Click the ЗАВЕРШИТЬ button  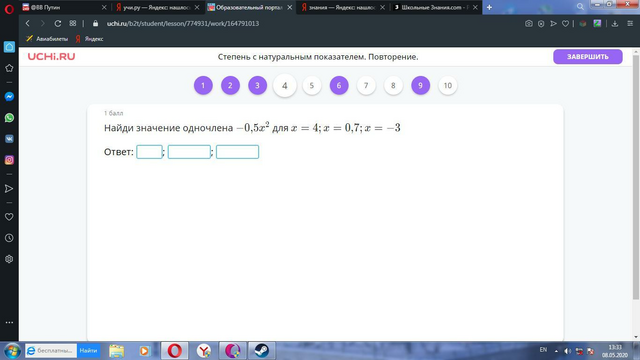[588, 57]
